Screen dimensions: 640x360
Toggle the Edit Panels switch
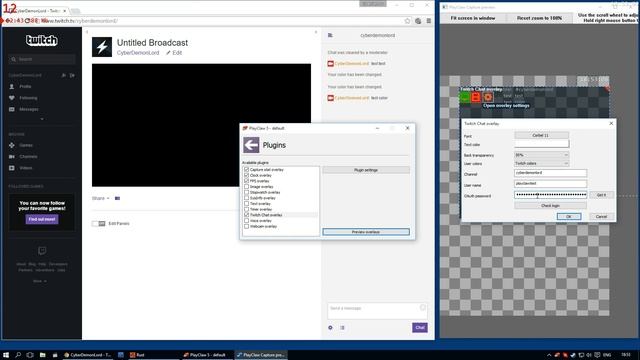tap(98, 224)
